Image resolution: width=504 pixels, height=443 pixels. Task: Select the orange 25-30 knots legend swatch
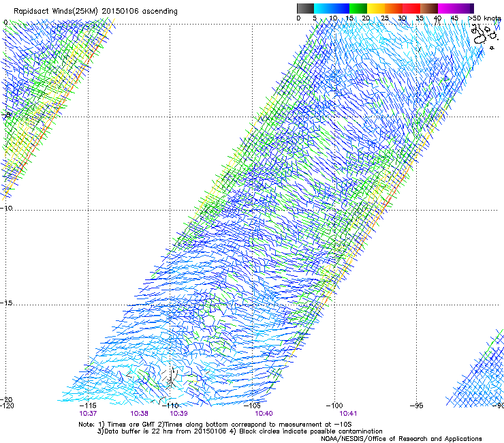click(394, 8)
